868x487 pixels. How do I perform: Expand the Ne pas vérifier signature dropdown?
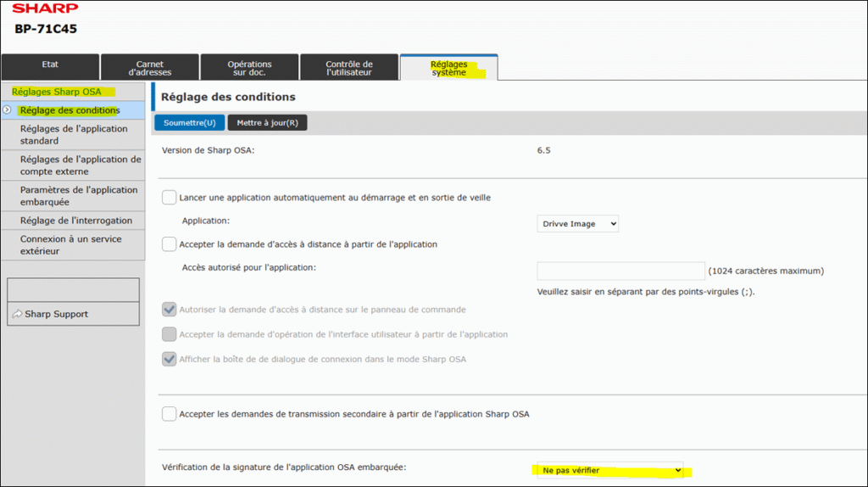click(609, 470)
